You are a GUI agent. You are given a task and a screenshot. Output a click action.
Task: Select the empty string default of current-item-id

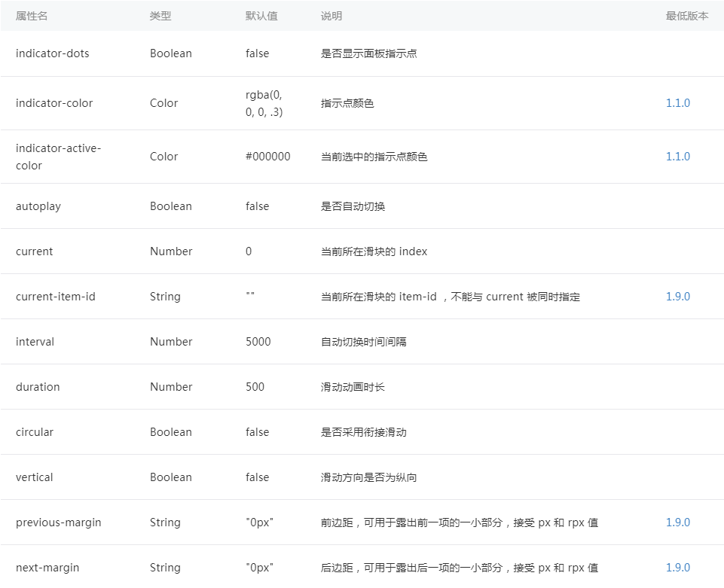[250, 294]
